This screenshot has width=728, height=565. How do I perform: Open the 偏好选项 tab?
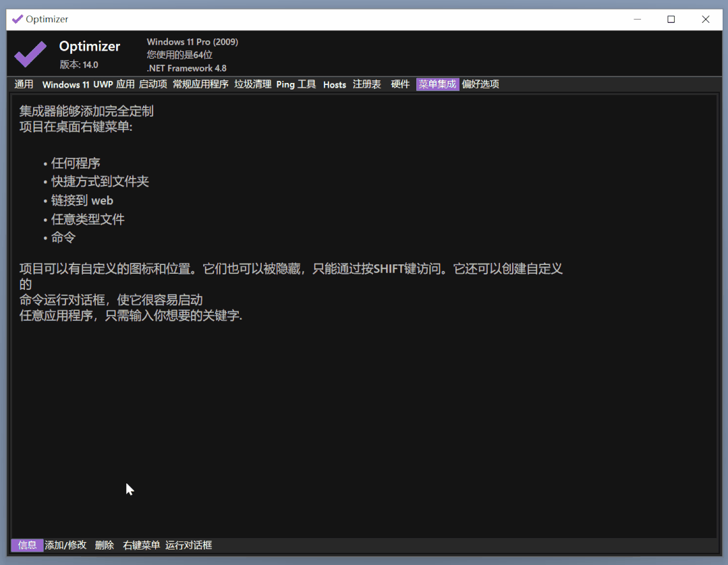point(480,84)
